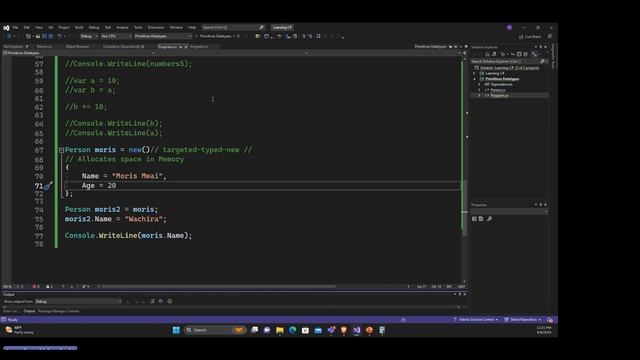Click the Live Share button
This screenshot has width=640, height=360.
point(530,37)
